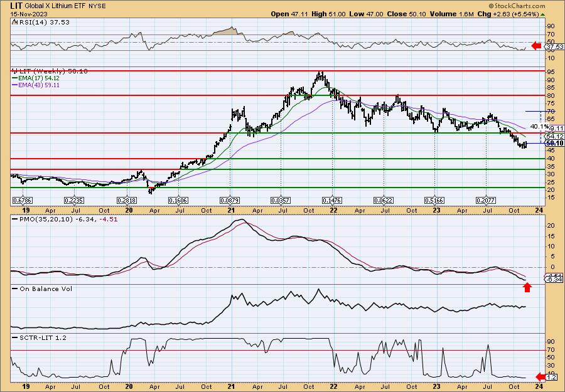Click the RSI(14) 37.53 indicator legend
This screenshot has width=565, height=392.
[x=41, y=23]
